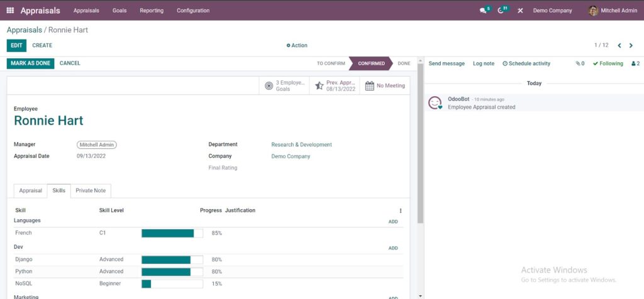Open the Research & Development department link
Screen dimensions: 644x299
(x=301, y=144)
